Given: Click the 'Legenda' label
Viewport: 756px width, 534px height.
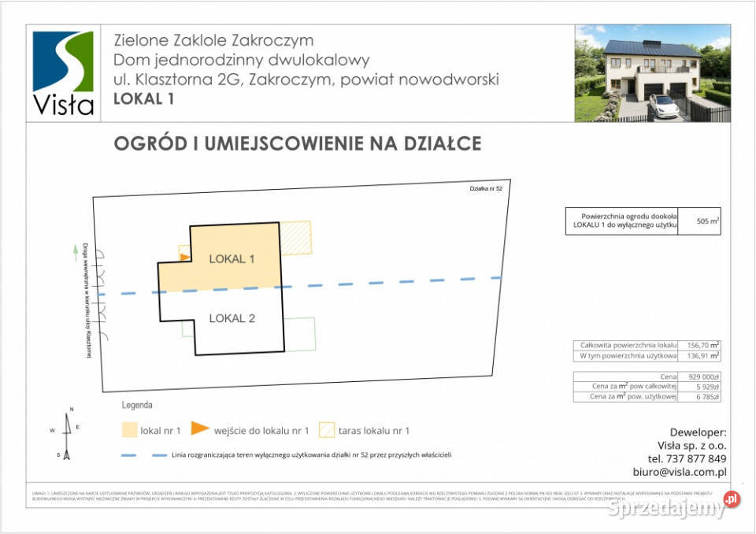Looking at the screenshot, I should coord(137,405).
